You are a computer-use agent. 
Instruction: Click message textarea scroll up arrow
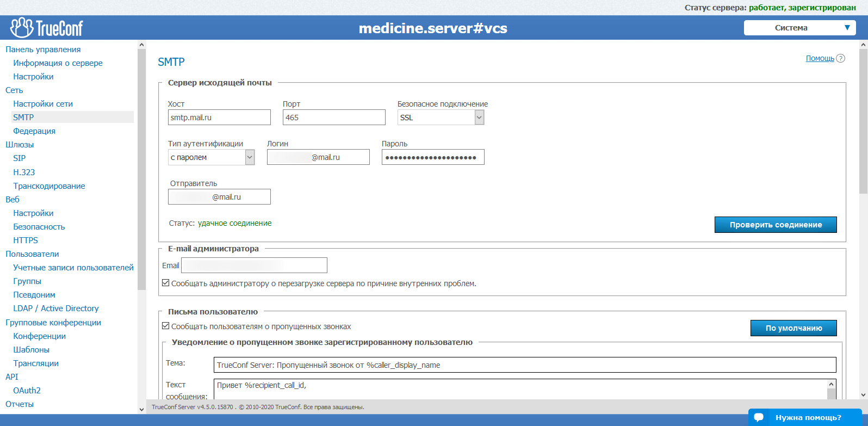(831, 384)
